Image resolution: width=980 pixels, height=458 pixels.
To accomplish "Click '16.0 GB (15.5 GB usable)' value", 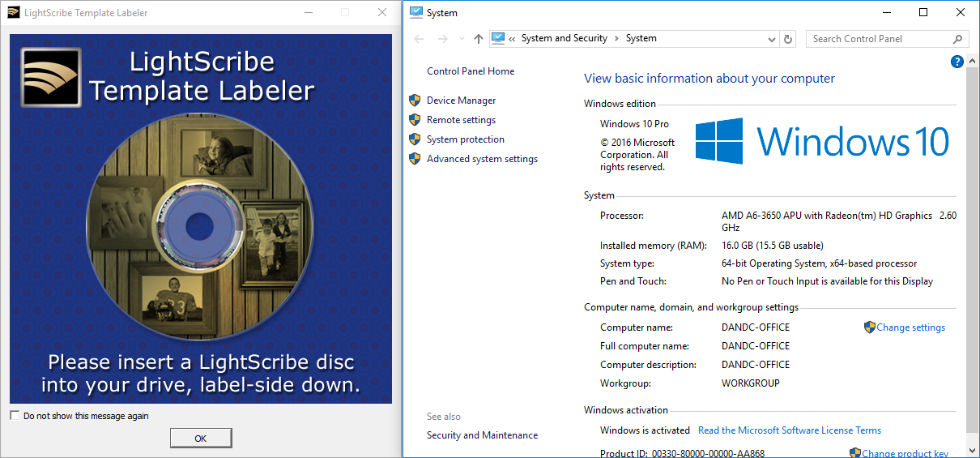I will 773,246.
